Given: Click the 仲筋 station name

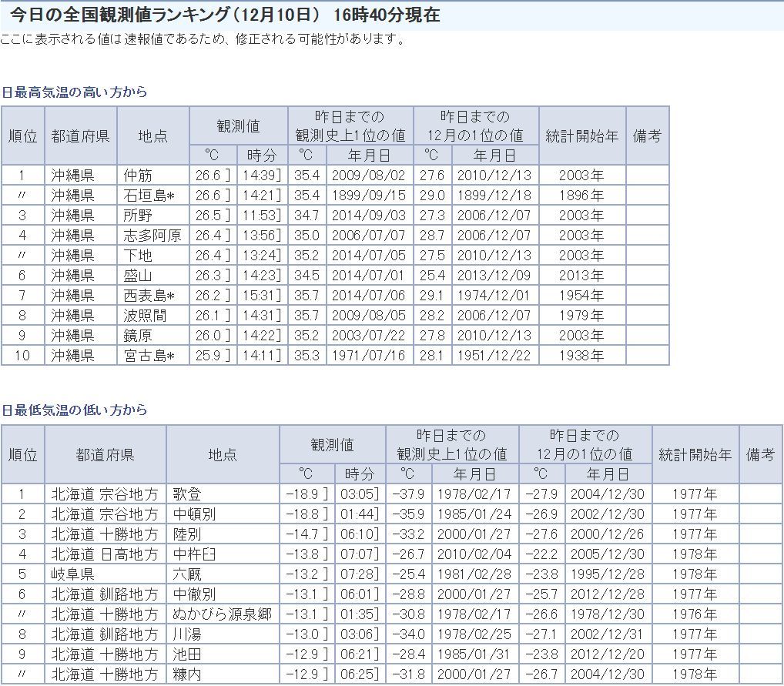Looking at the screenshot, I should tap(139, 176).
